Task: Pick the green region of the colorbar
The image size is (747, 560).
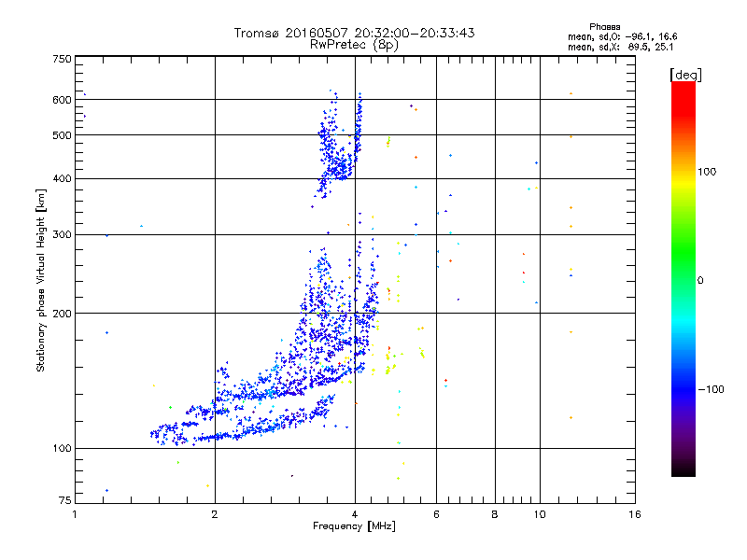Action: click(x=684, y=252)
